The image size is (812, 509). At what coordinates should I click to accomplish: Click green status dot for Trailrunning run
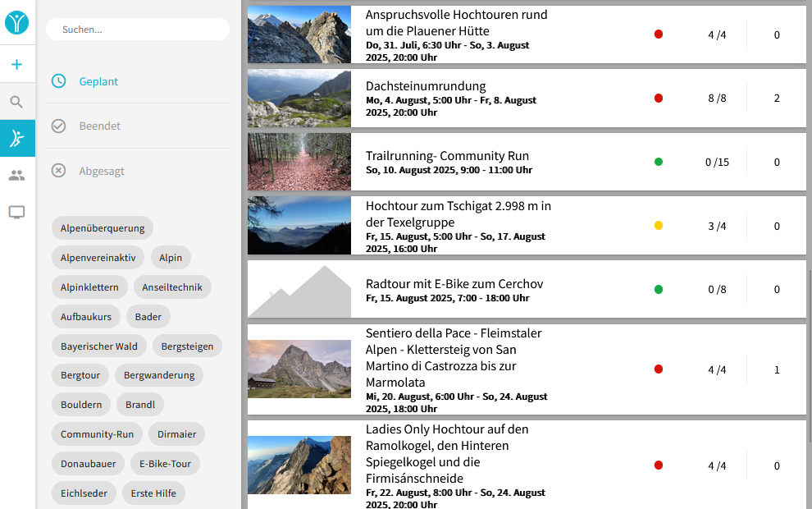pyautogui.click(x=659, y=162)
